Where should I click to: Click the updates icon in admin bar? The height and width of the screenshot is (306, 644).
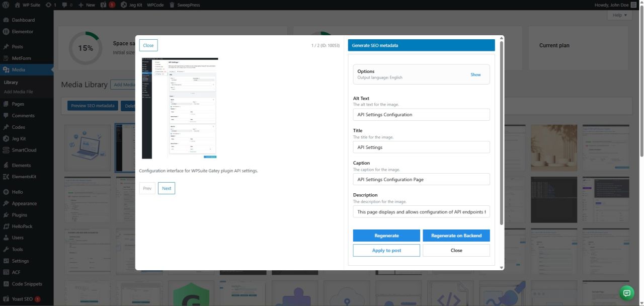[48, 5]
